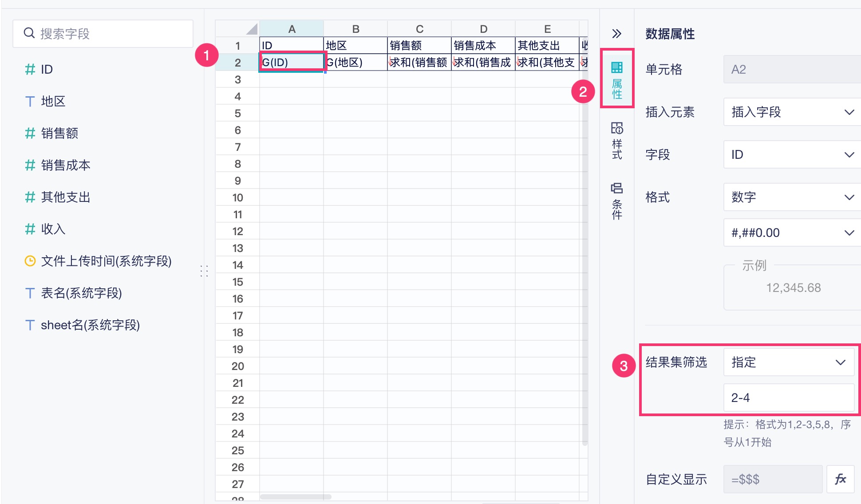Image resolution: width=861 pixels, height=504 pixels.
Task: Select cell B2 containing G(地区)
Action: pyautogui.click(x=355, y=63)
